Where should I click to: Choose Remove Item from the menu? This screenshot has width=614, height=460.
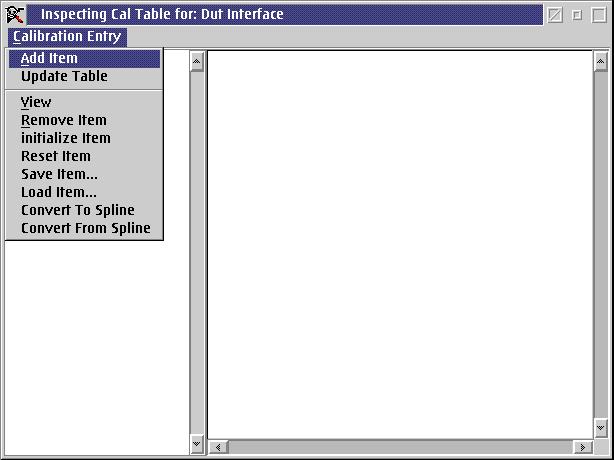84,120
